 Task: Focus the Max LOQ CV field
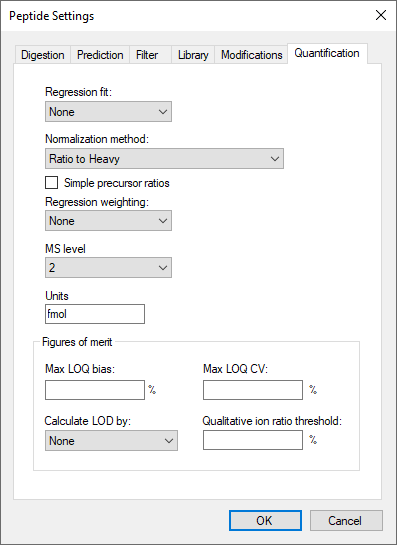253,390
